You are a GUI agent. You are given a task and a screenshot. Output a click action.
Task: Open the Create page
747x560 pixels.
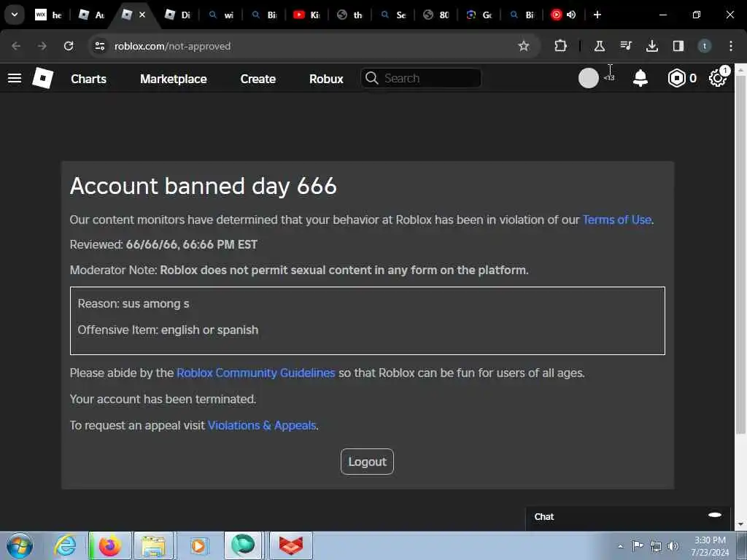tap(258, 79)
